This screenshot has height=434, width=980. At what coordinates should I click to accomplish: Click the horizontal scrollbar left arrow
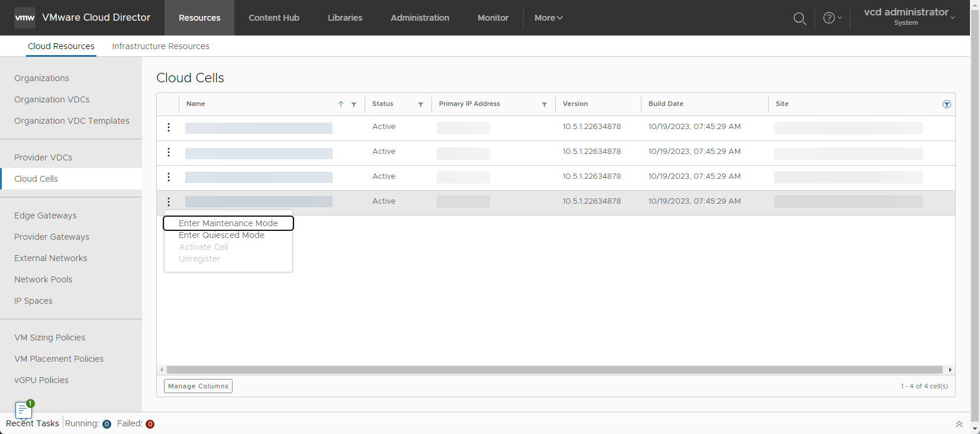tap(162, 369)
